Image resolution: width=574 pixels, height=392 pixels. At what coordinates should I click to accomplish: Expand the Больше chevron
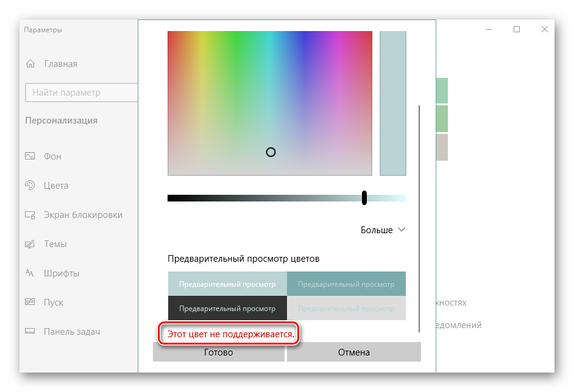click(401, 230)
